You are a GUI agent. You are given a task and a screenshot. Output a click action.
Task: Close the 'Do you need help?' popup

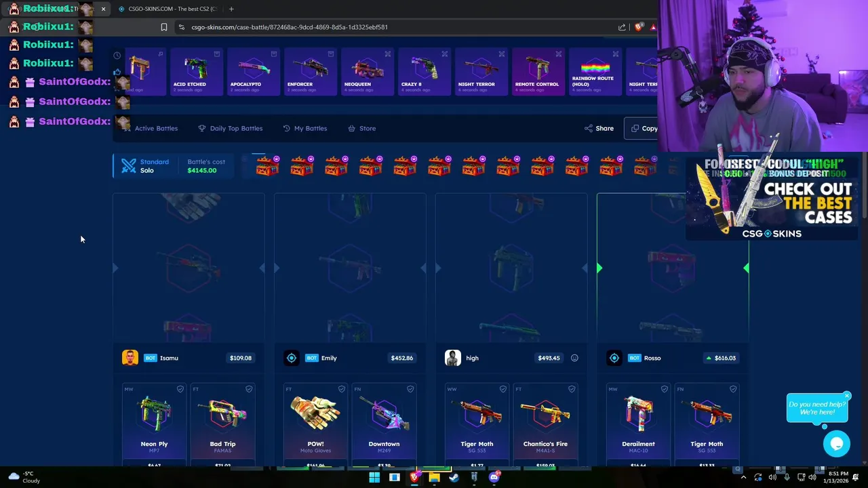click(x=847, y=396)
